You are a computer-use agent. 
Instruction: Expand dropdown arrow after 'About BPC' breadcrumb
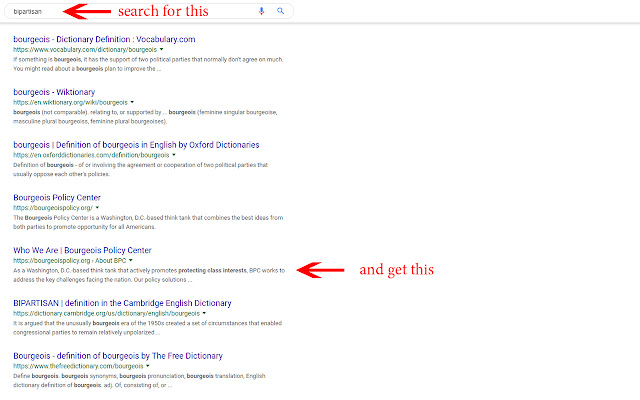[x=131, y=260]
